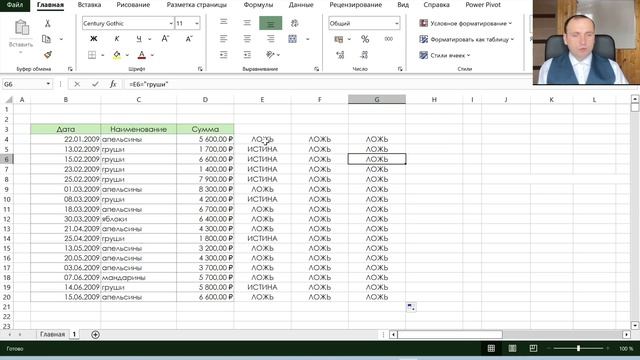640x360 pixels.
Task: Click merge and center cells icon
Action: tap(292, 39)
